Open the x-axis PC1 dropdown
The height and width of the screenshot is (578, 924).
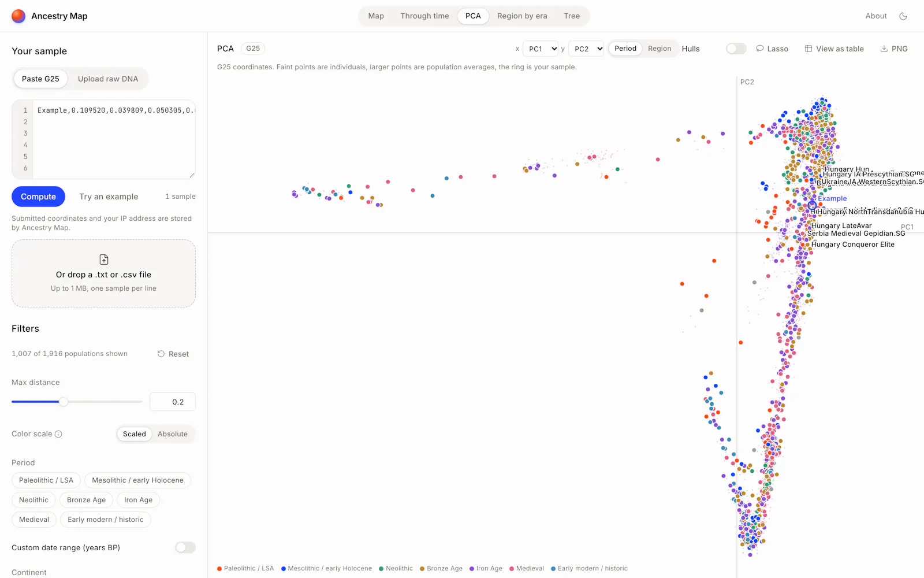click(x=541, y=49)
